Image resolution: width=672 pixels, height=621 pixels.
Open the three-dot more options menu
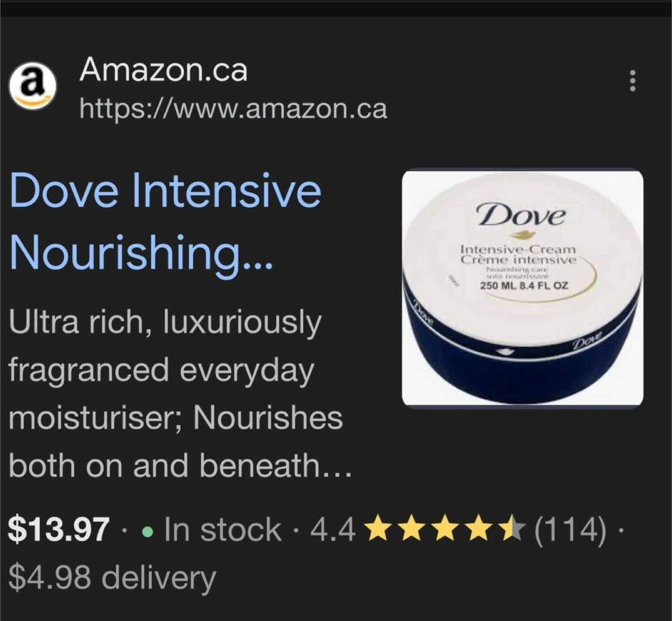click(x=633, y=81)
